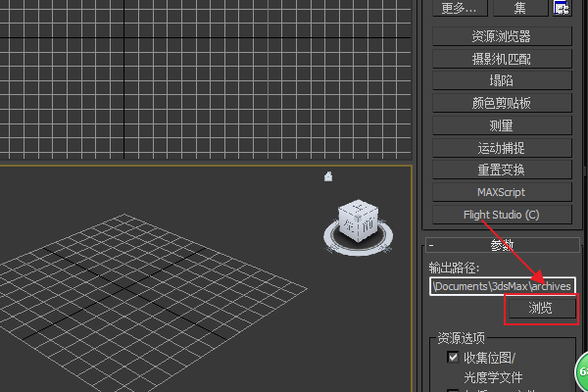The image size is (588, 392).
Task: Open 摄影机匹配 utility
Action: pyautogui.click(x=502, y=59)
